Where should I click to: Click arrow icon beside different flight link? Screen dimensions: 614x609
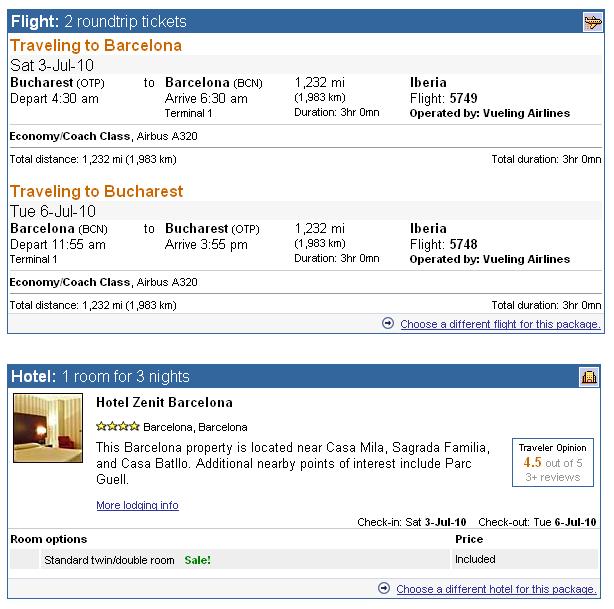click(x=388, y=323)
